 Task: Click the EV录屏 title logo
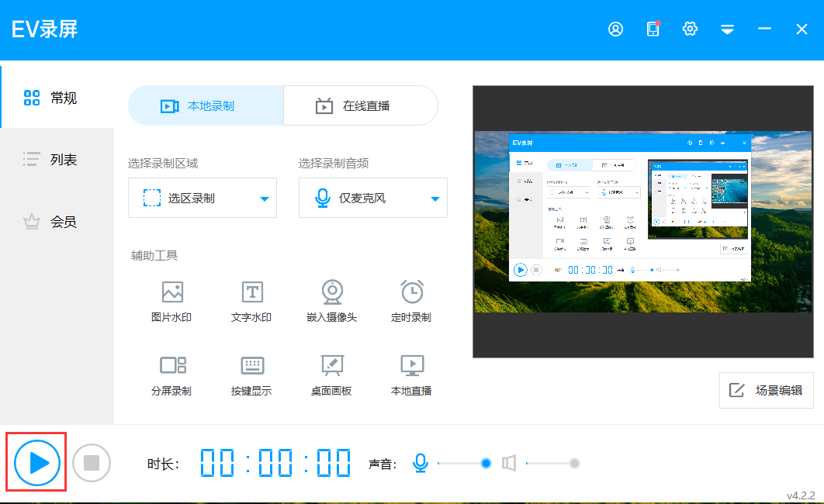pyautogui.click(x=45, y=29)
